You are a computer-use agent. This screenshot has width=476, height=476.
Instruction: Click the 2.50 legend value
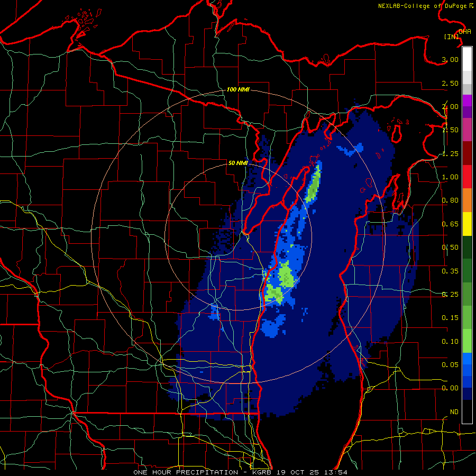(450, 83)
